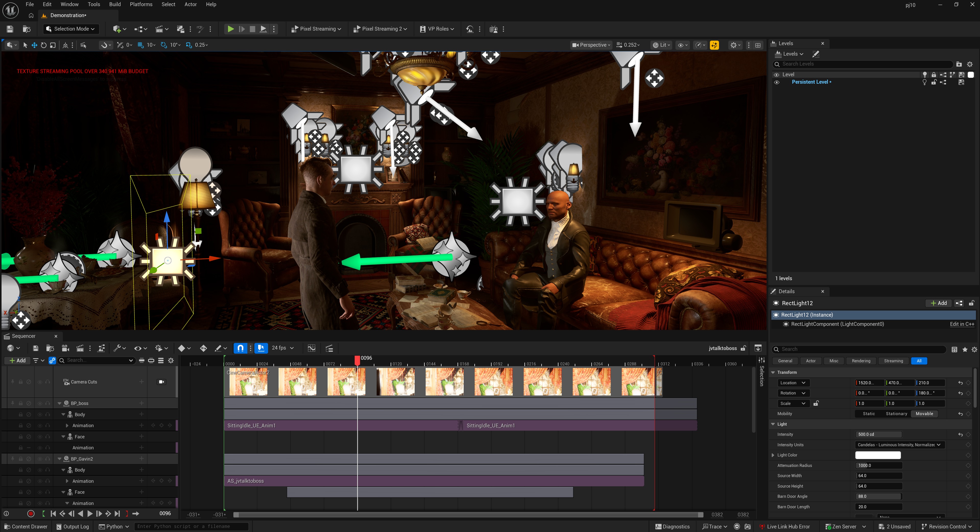Click Edit in C++ link

click(962, 324)
